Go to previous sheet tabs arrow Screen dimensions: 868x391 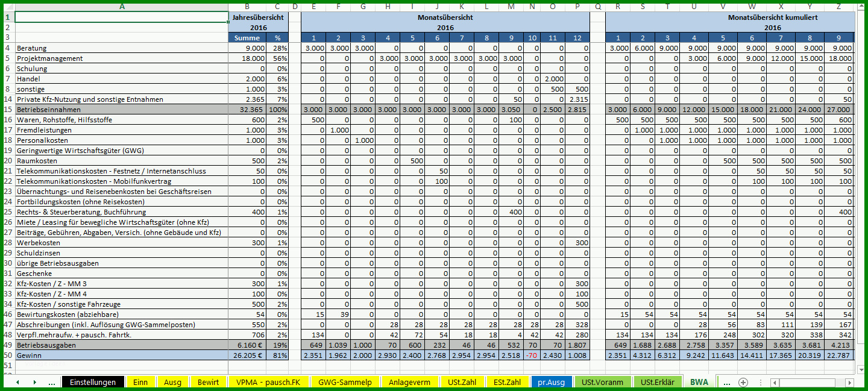coord(17,382)
